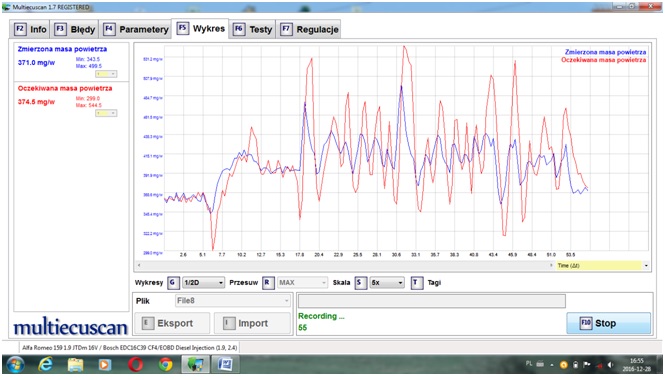The height and width of the screenshot is (380, 665).
Task: Switch to the Błędy tab
Action: pos(75,29)
